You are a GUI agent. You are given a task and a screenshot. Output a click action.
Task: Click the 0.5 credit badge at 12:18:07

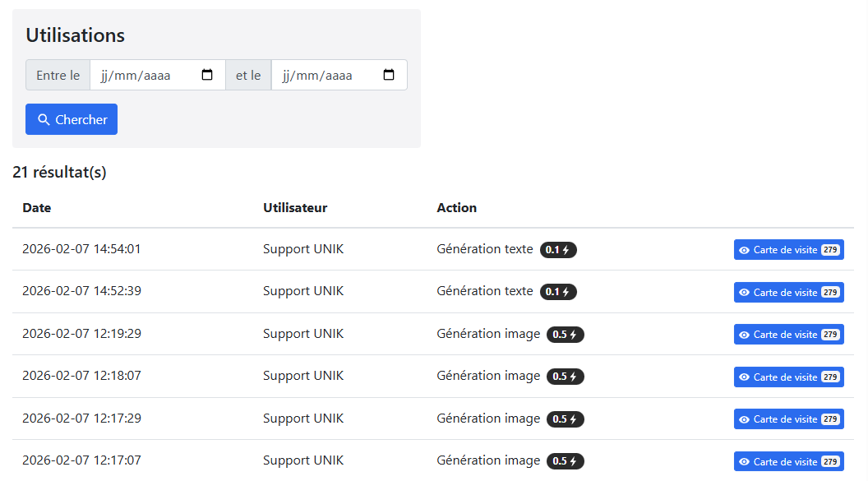tap(566, 377)
